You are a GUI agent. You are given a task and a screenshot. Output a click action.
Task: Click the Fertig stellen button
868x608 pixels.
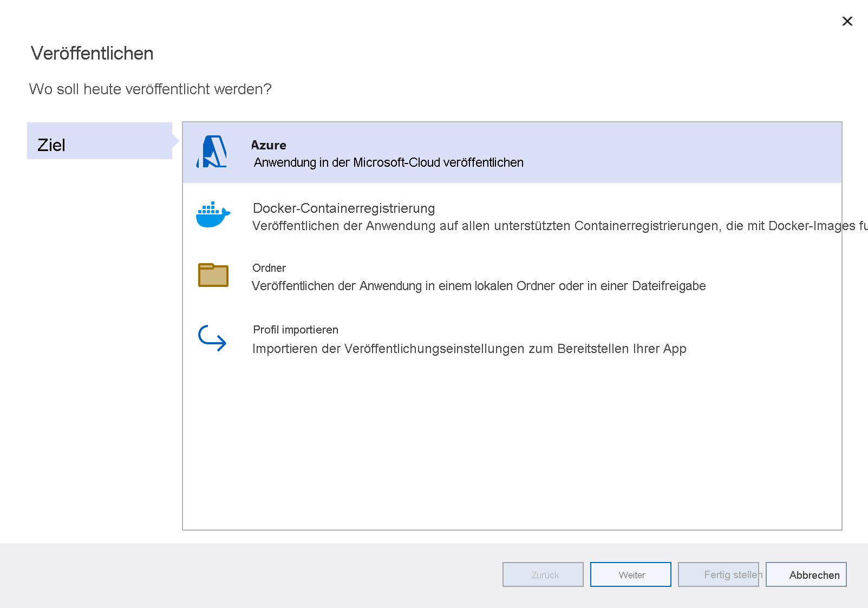(719, 574)
